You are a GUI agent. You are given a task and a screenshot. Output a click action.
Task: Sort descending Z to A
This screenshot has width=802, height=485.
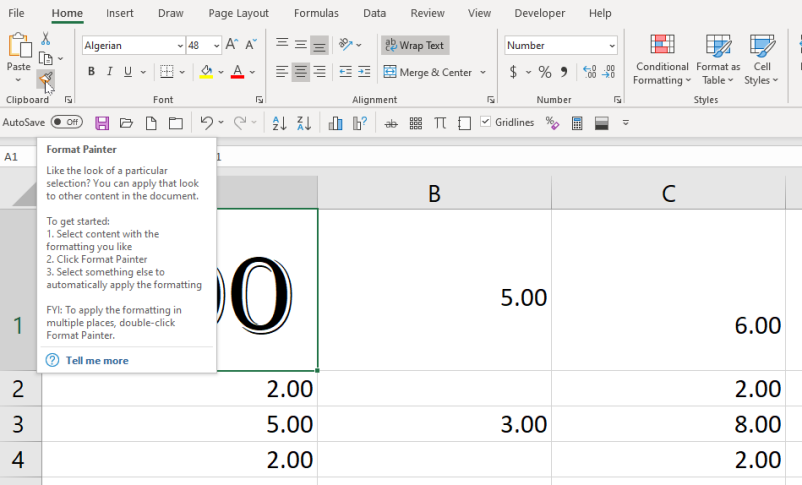[304, 123]
